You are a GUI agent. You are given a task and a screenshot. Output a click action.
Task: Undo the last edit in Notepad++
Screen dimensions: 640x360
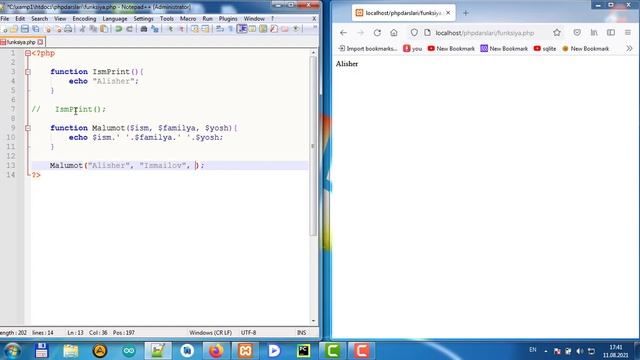coord(119,29)
